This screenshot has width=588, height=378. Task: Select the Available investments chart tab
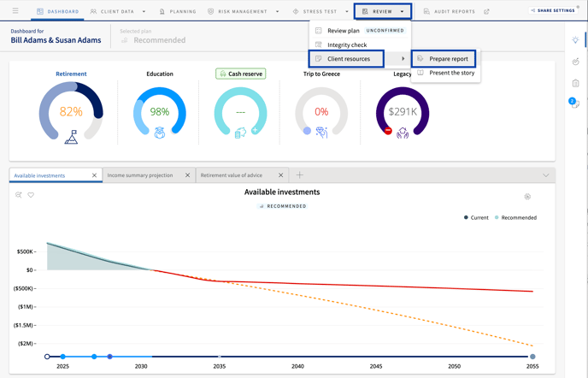(39, 175)
